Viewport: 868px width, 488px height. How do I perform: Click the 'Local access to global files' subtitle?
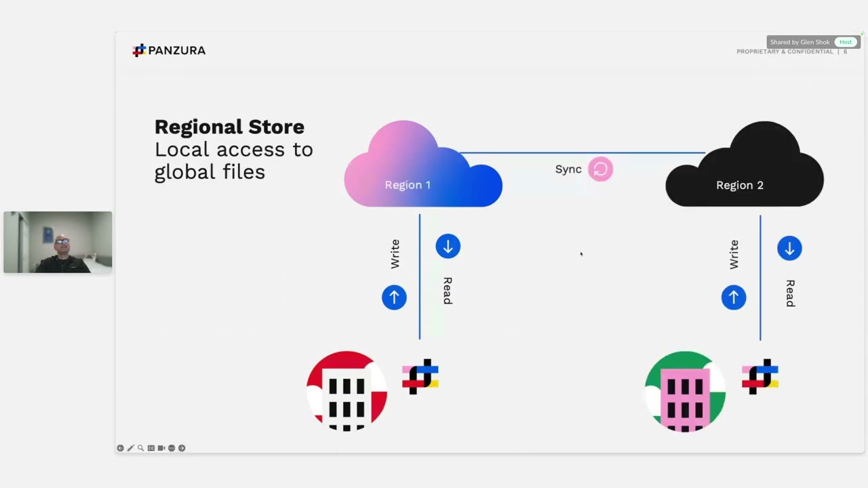(x=234, y=161)
